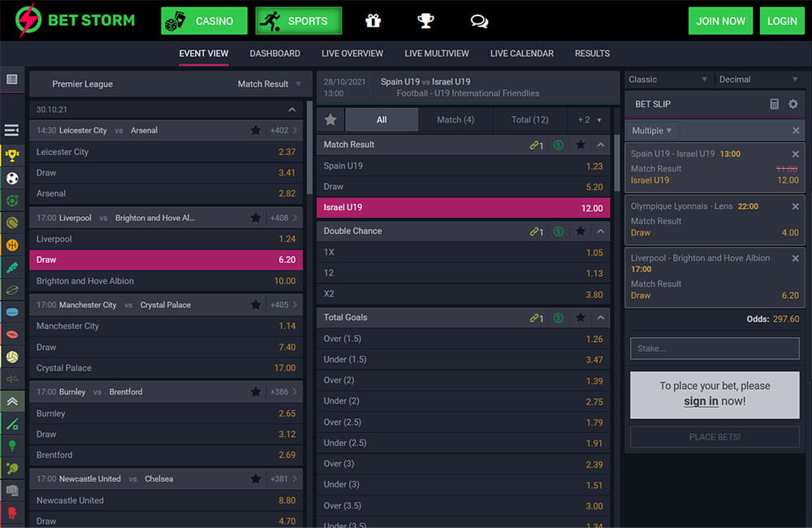Toggle the Israel U19 12.00 selection
812x528 pixels.
point(463,208)
